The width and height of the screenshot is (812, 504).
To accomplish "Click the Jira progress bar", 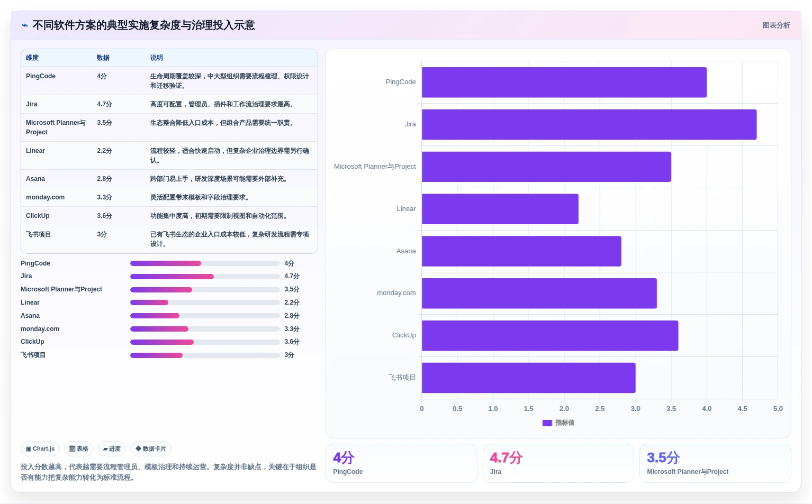I will click(205, 276).
